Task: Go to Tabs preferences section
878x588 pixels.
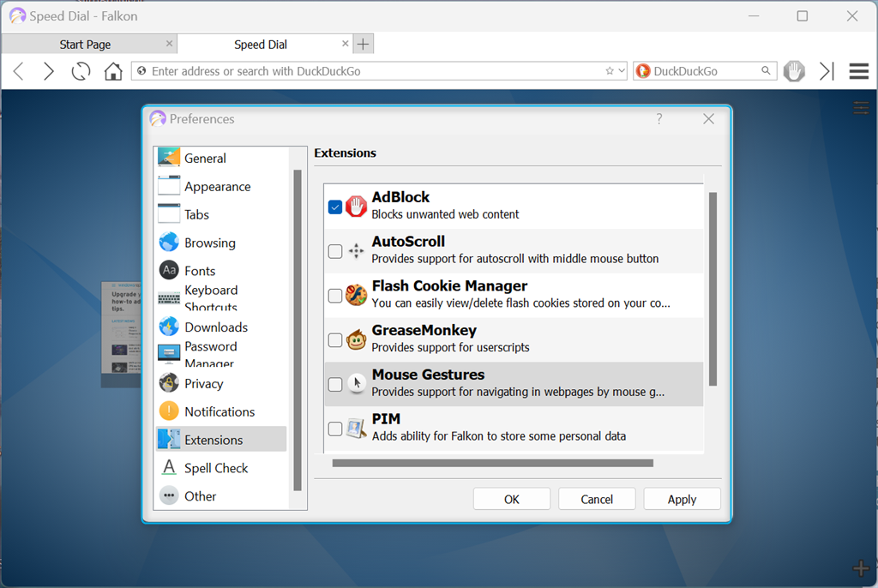Action: pyautogui.click(x=221, y=214)
